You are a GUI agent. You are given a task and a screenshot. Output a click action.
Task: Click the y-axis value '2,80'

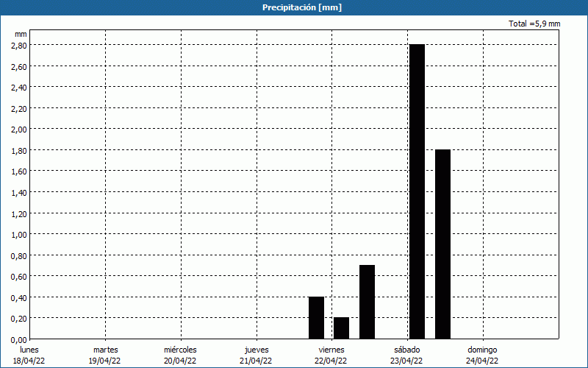click(20, 45)
